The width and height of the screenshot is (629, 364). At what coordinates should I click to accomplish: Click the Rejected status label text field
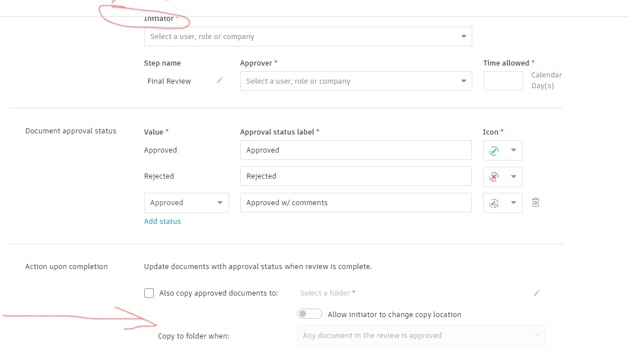356,176
